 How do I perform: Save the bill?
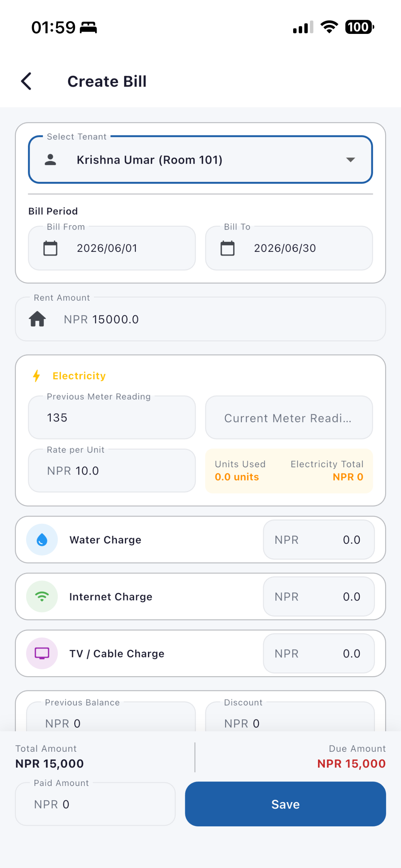click(x=285, y=804)
